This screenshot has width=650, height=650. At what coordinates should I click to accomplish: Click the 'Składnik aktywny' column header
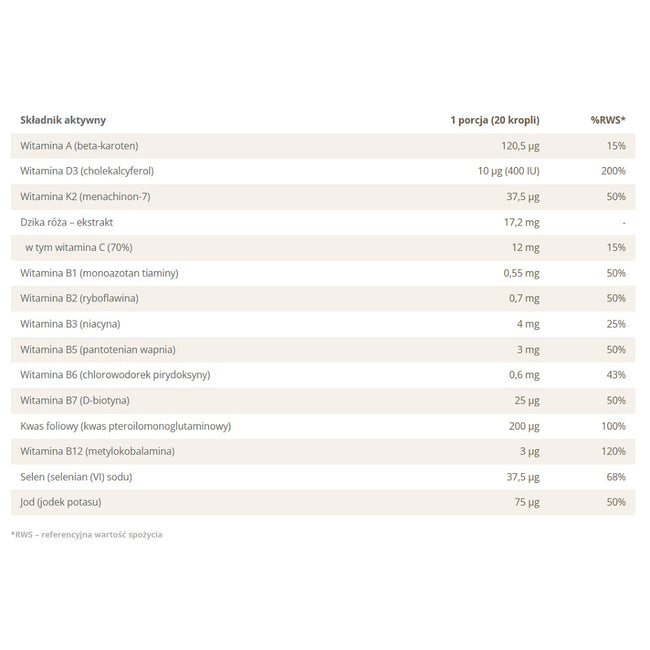[x=63, y=120]
